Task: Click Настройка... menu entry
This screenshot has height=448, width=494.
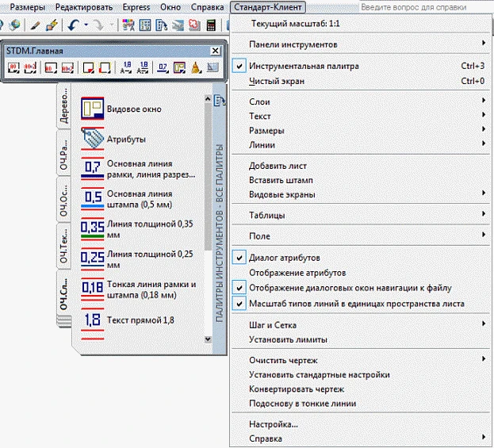Action: (x=273, y=425)
